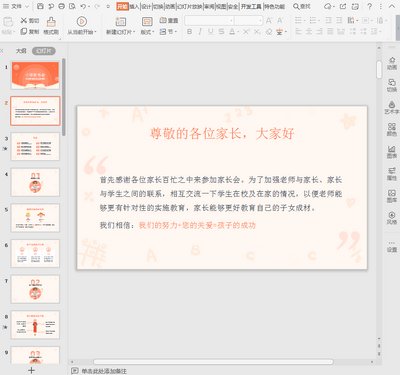This screenshot has height=375, width=400.
Task: Click the Help question mark icon
Action: (x=369, y=6)
